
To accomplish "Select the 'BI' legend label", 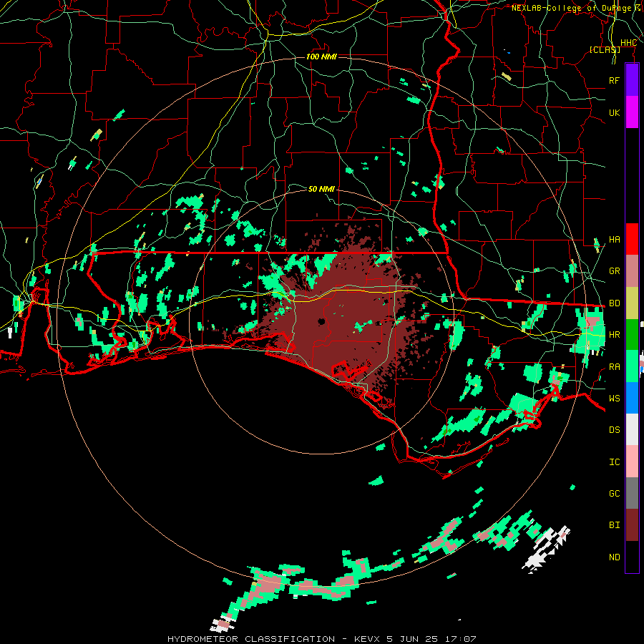I will coord(614,525).
